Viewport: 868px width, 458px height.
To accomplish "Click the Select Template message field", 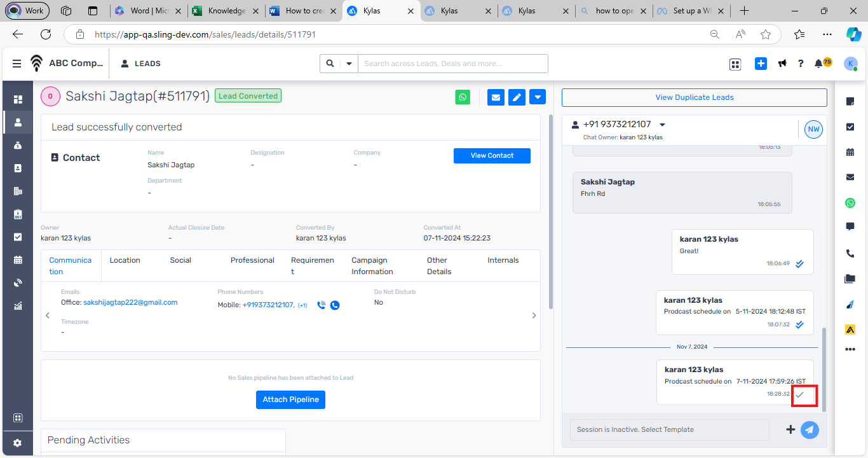I will pyautogui.click(x=670, y=429).
